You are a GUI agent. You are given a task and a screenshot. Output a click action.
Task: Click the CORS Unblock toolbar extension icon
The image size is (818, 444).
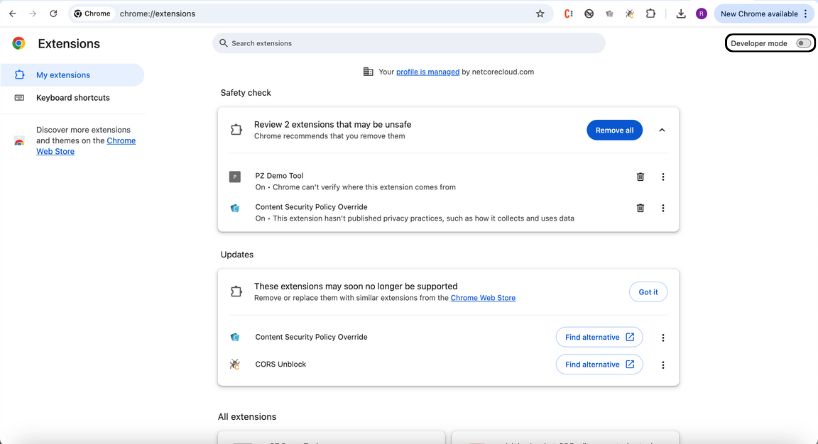click(629, 14)
